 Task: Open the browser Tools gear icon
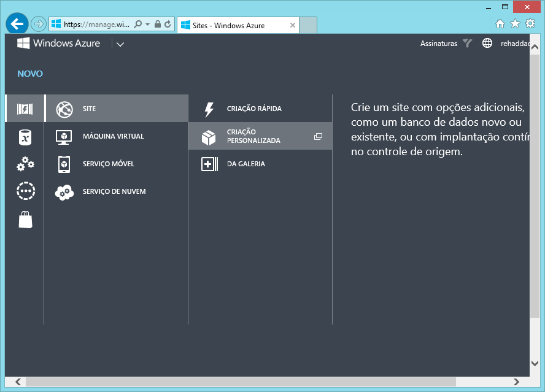[530, 24]
